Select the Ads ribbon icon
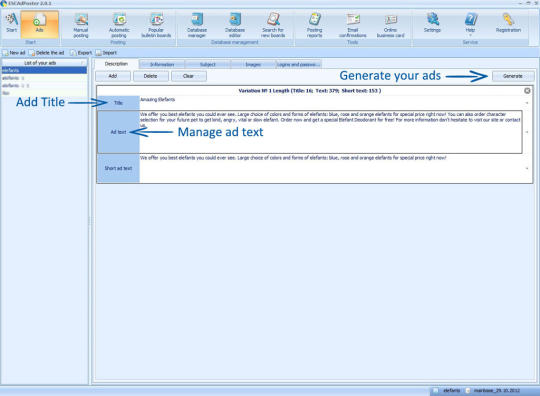Screen dimensions: 540x396 40,23
